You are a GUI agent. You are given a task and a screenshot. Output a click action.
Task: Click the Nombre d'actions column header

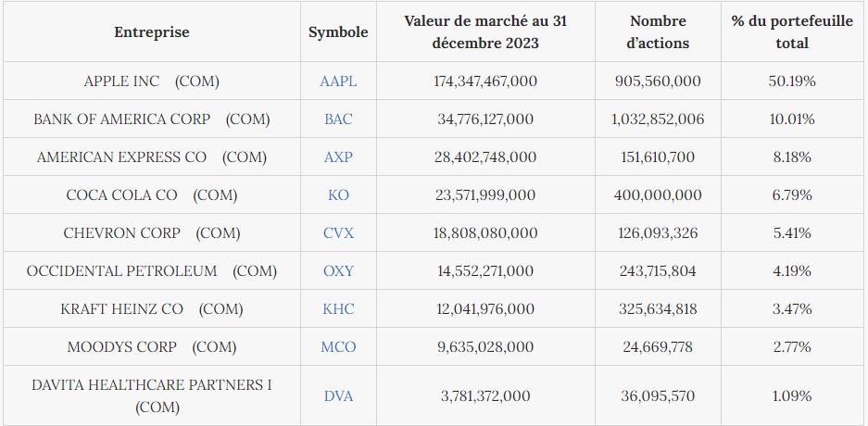[658, 32]
